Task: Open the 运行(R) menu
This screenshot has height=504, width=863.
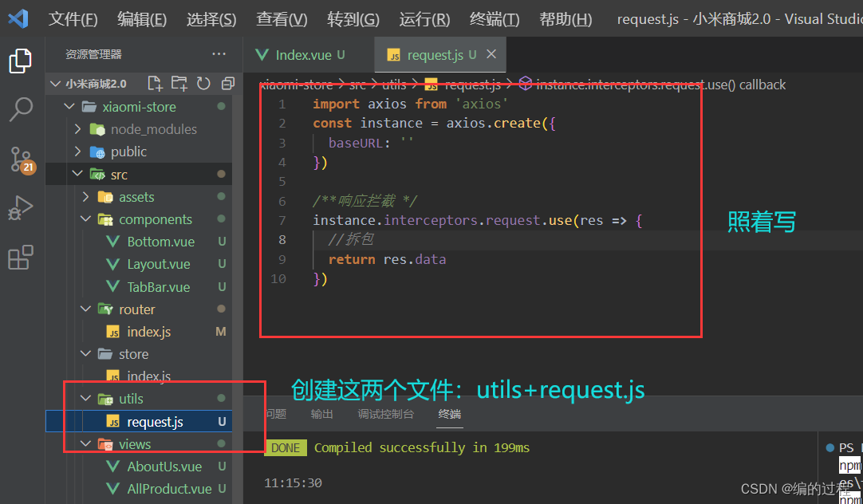Action: (424, 20)
